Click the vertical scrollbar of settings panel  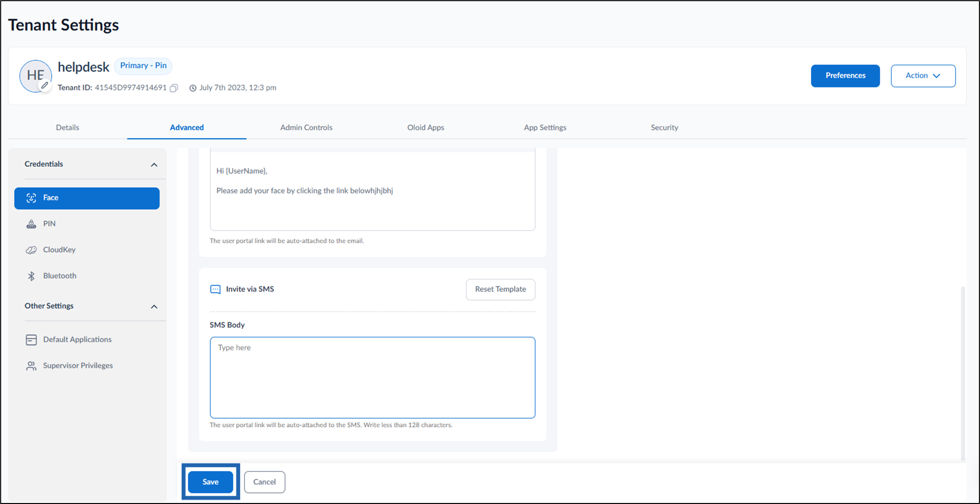point(963,373)
